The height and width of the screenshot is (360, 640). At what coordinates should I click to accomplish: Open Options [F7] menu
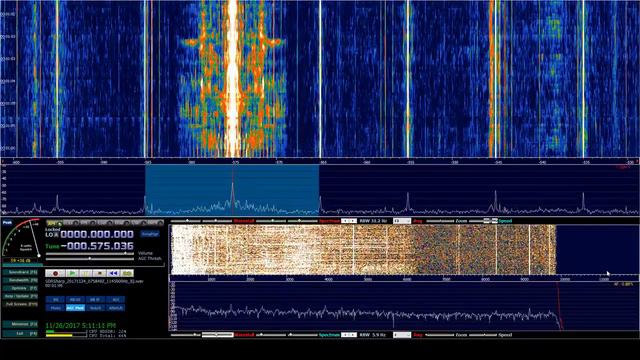(20, 288)
